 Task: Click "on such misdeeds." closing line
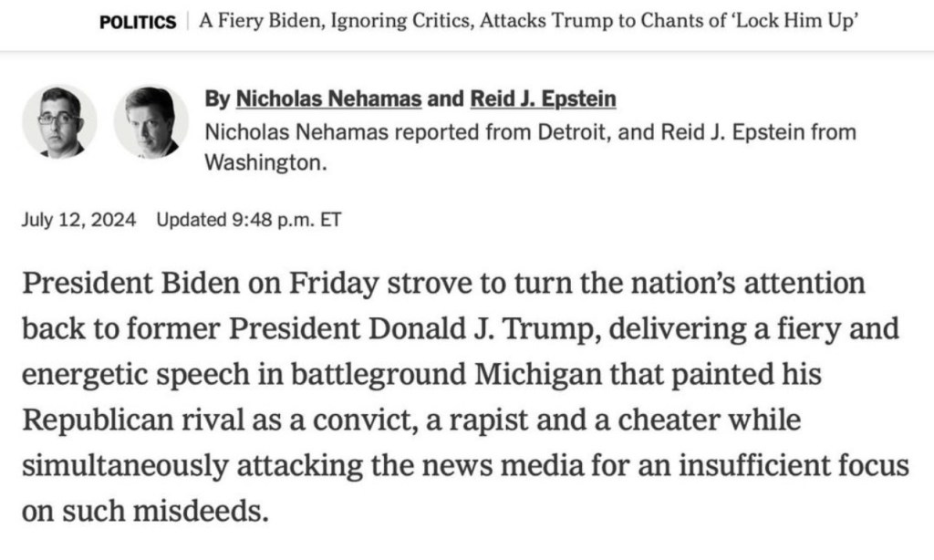point(145,512)
